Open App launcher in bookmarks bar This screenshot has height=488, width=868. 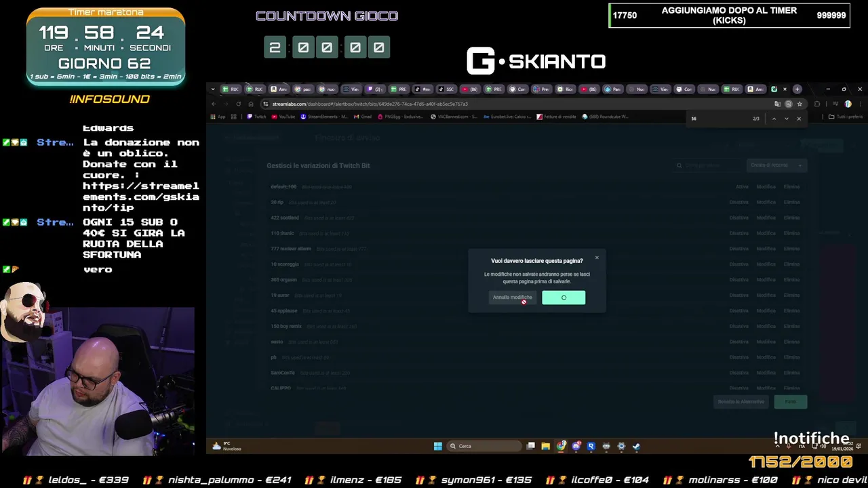(218, 117)
